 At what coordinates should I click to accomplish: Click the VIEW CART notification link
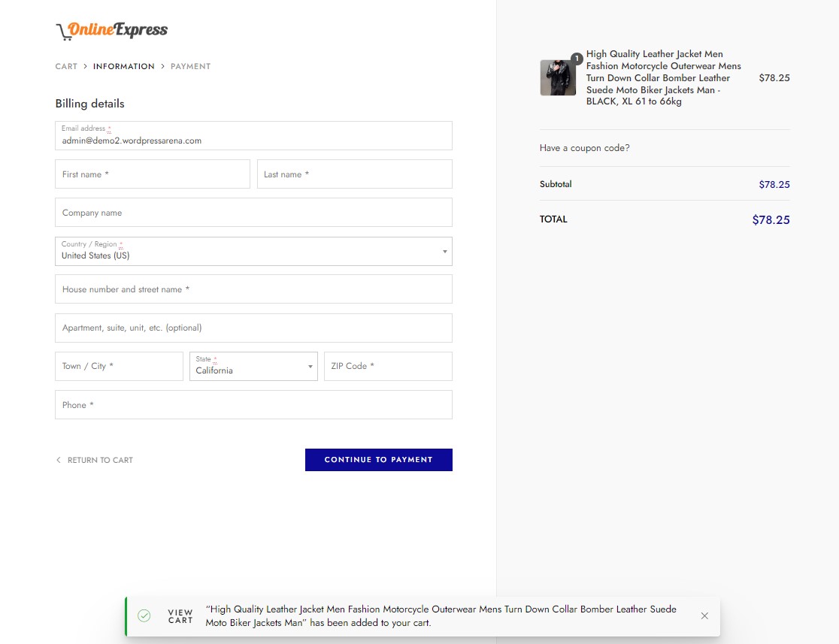pos(180,616)
